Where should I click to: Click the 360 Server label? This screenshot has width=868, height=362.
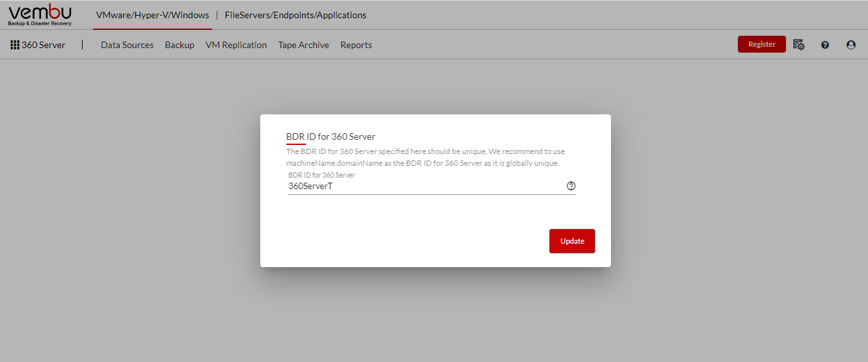[x=44, y=45]
